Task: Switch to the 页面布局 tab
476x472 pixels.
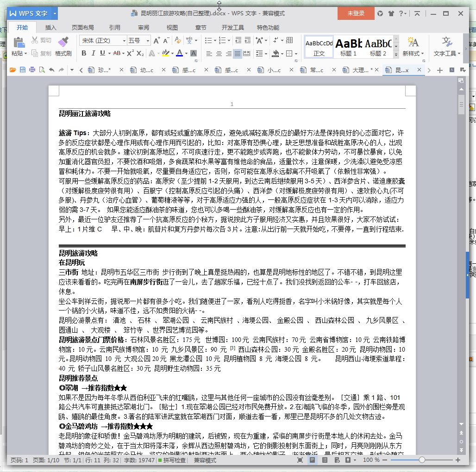Action: [x=82, y=28]
